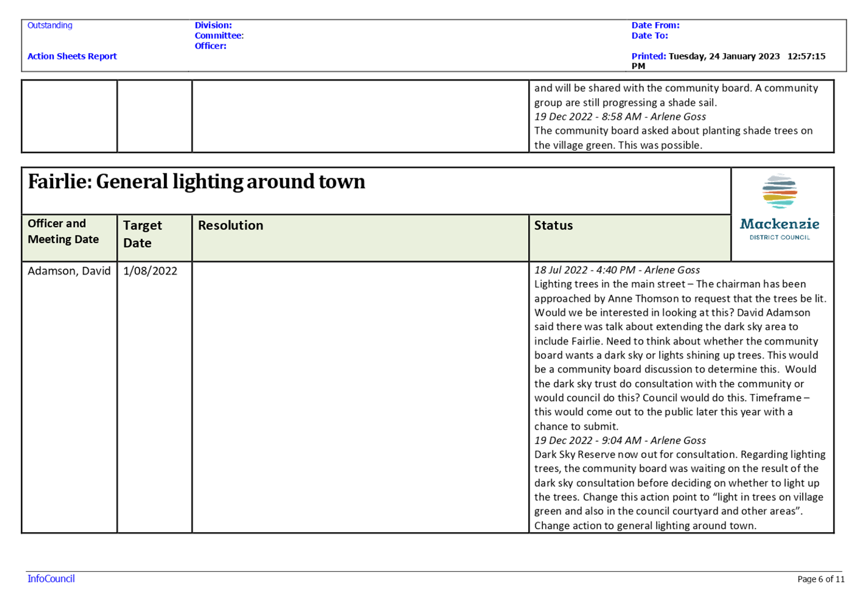Click the InfoCouncil link in the footer
This screenshot has width=868, height=608.
coord(50,578)
